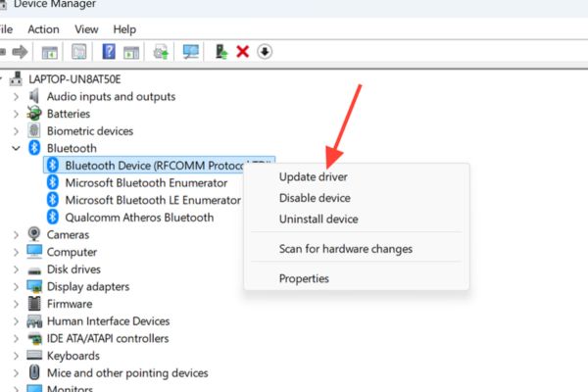Choose Scan for hardware changes in context menu
The image size is (588, 392).
357,249
